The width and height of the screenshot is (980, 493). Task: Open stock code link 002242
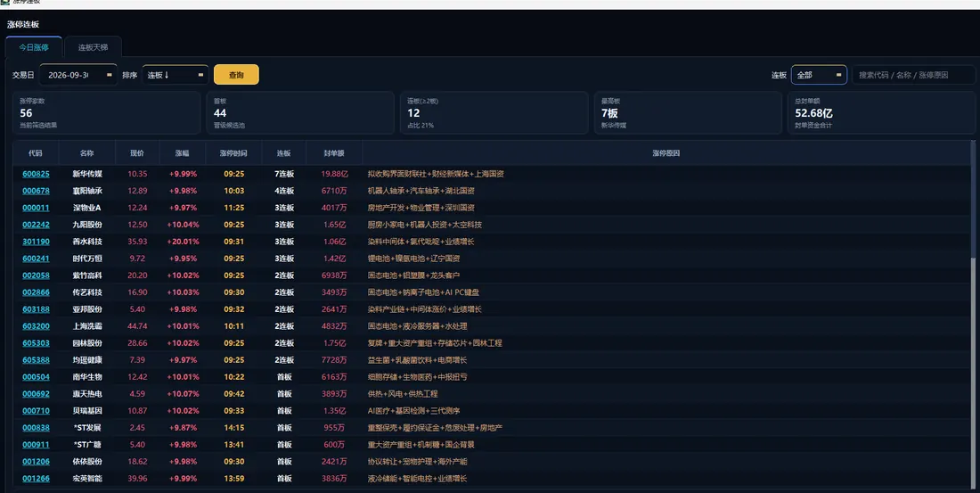pos(36,225)
